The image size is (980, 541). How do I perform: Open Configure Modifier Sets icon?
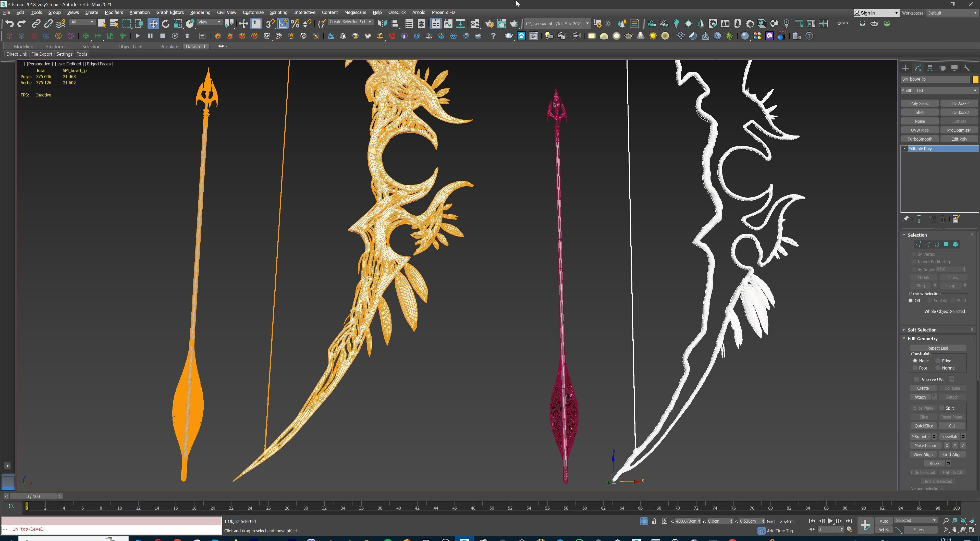click(x=956, y=219)
